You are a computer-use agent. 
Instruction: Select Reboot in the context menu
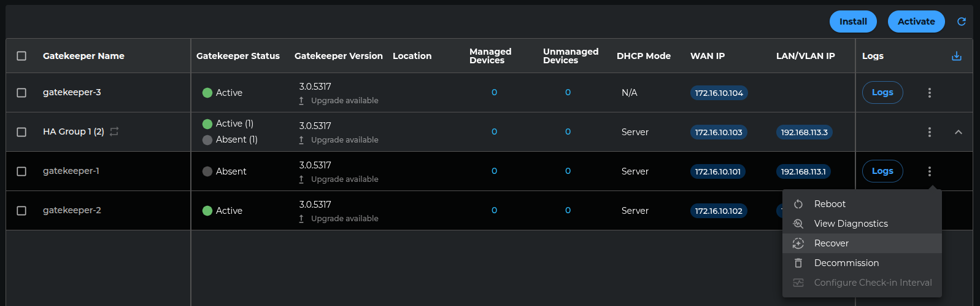[x=829, y=204]
